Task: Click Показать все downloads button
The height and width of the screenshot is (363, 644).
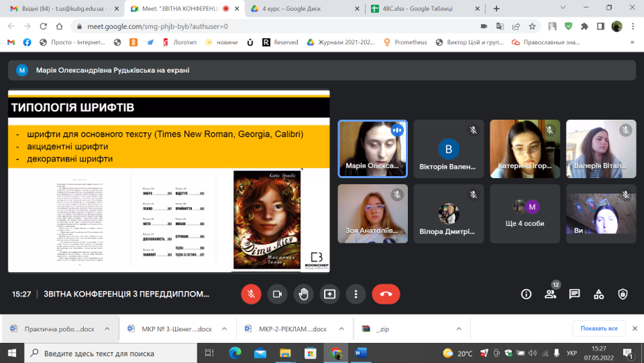Action: 599,328
